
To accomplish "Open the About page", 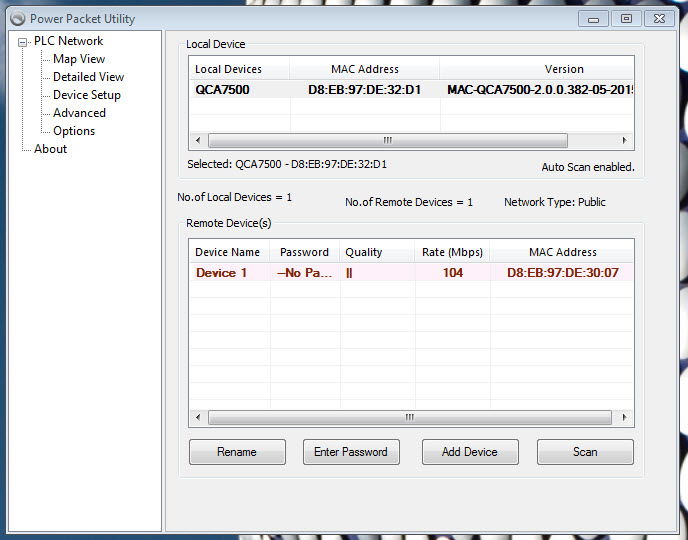I will click(x=50, y=149).
